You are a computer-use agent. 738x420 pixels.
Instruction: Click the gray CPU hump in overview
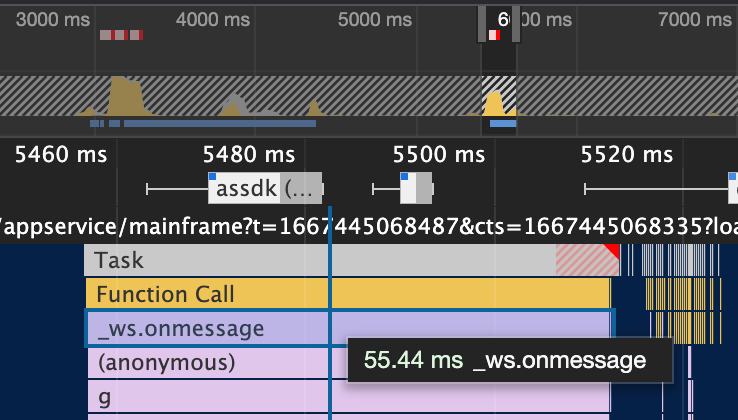click(236, 104)
